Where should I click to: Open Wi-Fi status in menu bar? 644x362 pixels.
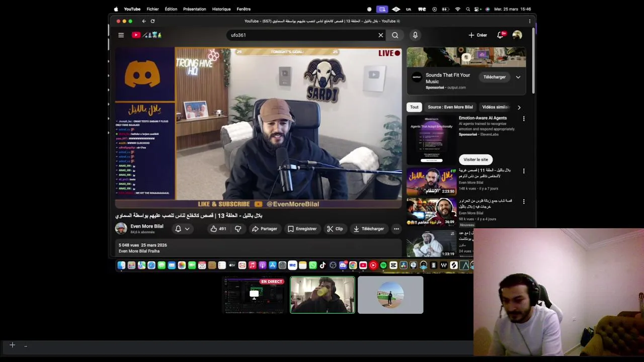pyautogui.click(x=458, y=9)
